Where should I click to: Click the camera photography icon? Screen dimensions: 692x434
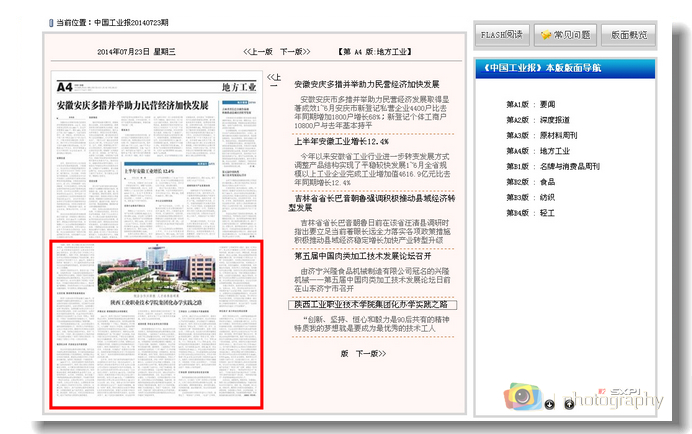pyautogui.click(x=522, y=397)
